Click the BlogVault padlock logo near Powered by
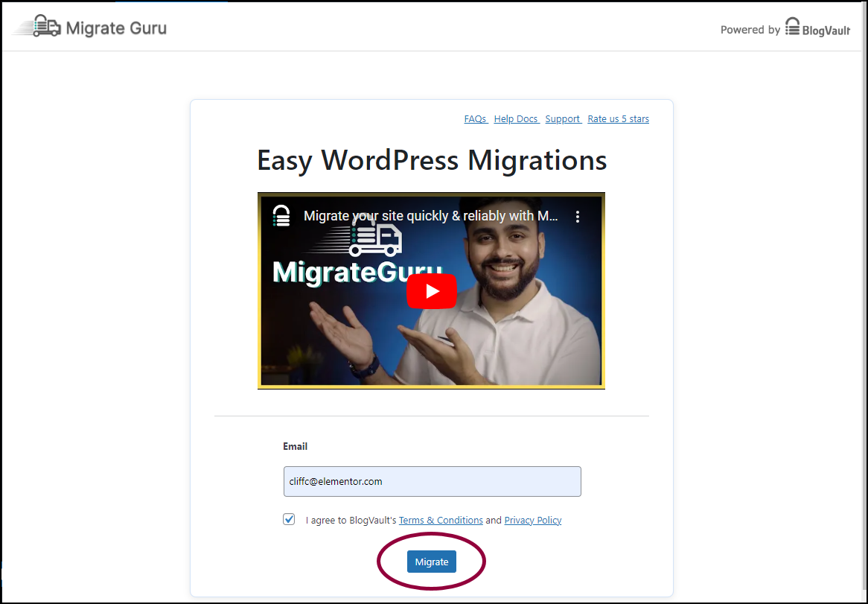The width and height of the screenshot is (868, 604). click(x=791, y=27)
